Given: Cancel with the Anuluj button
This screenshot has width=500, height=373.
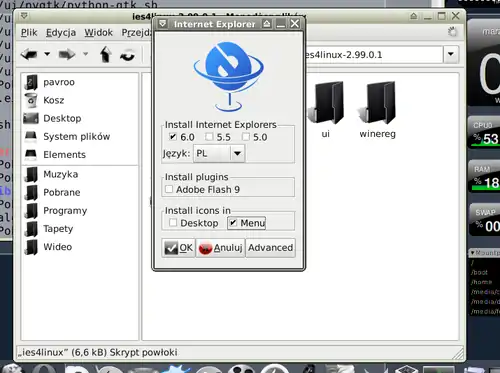Looking at the screenshot, I should coord(220,248).
